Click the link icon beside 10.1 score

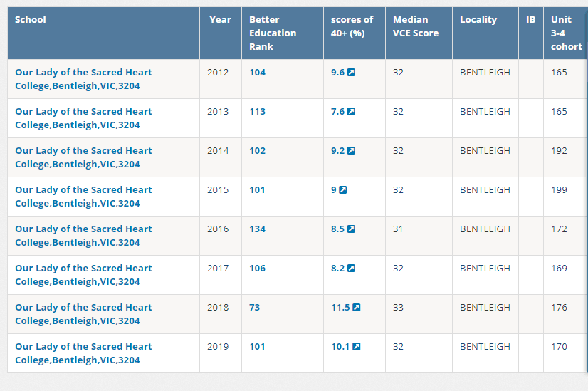(356, 347)
